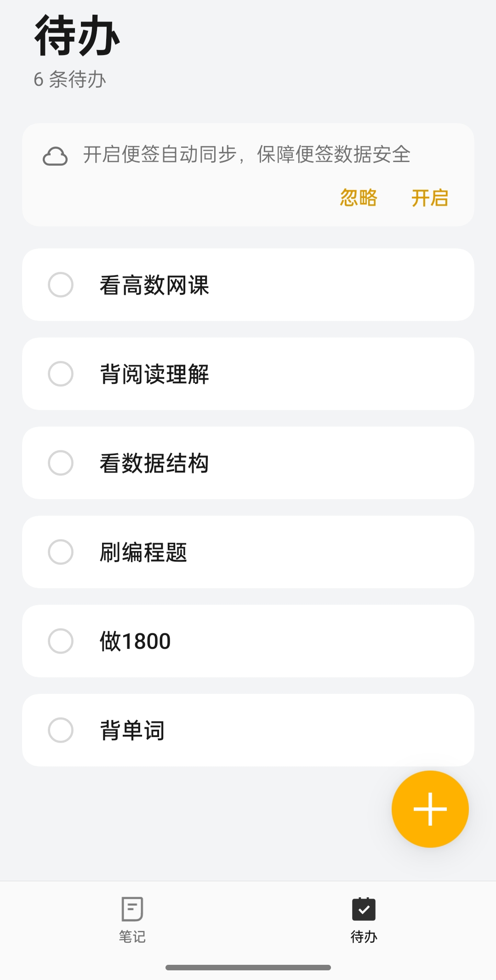Tap the yellow plus add-todo button

pos(430,809)
